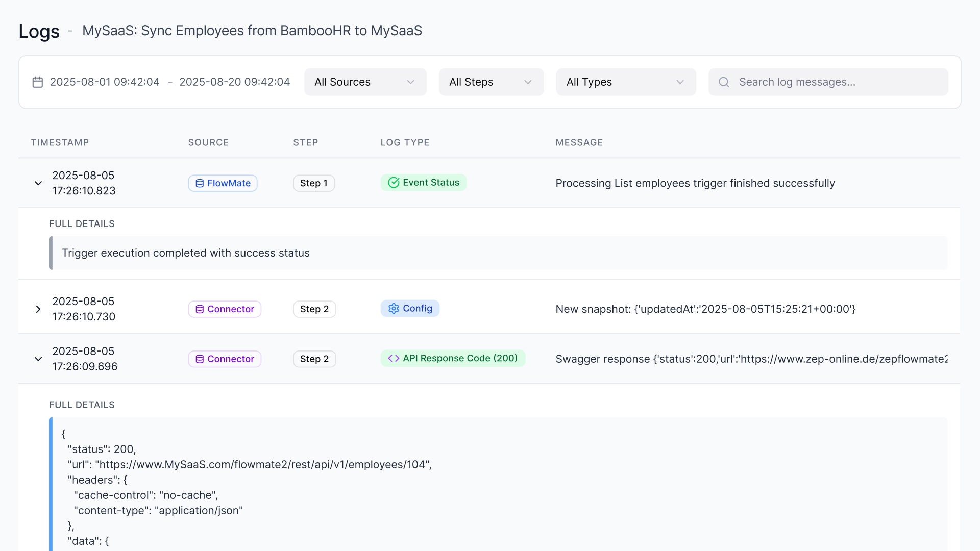The width and height of the screenshot is (980, 551).
Task: Type in Search log messages field
Action: [837, 82]
